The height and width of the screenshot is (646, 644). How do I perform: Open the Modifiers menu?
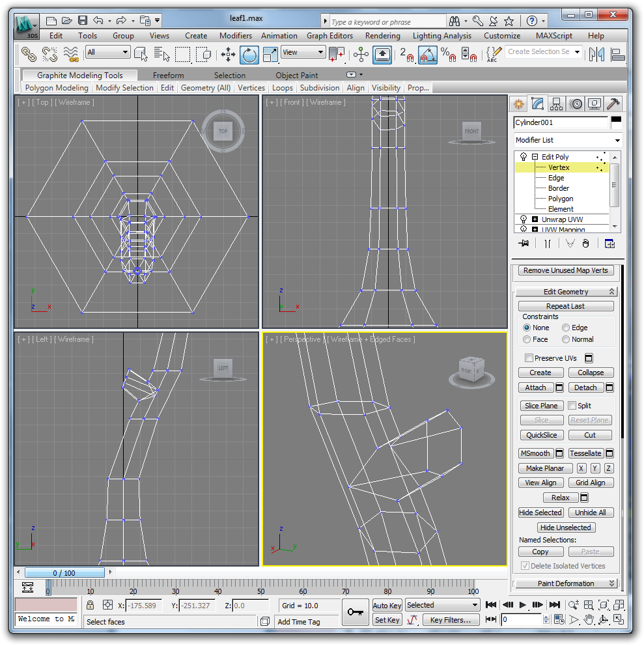pos(236,36)
